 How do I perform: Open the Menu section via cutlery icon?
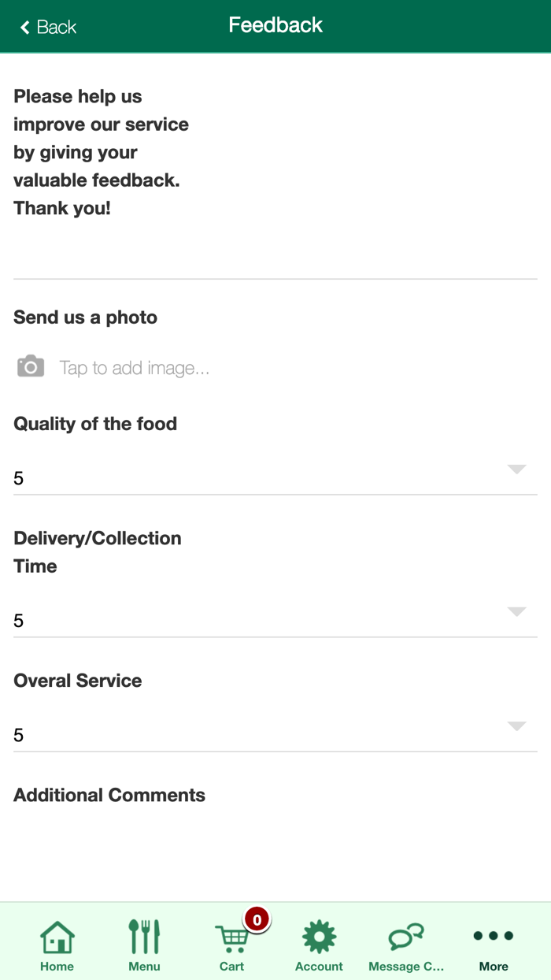tap(144, 937)
